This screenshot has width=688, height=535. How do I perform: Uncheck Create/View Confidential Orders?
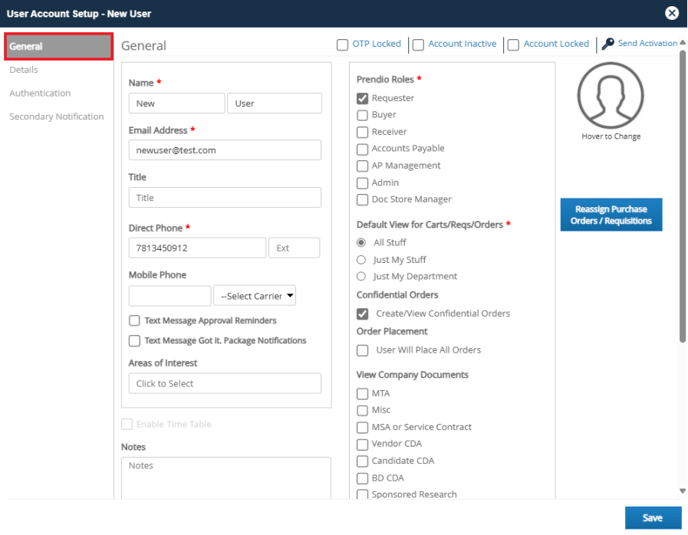362,314
